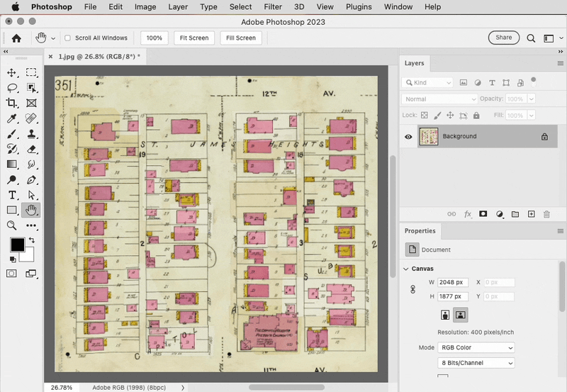
Task: Open the Filter menu
Action: (273, 6)
